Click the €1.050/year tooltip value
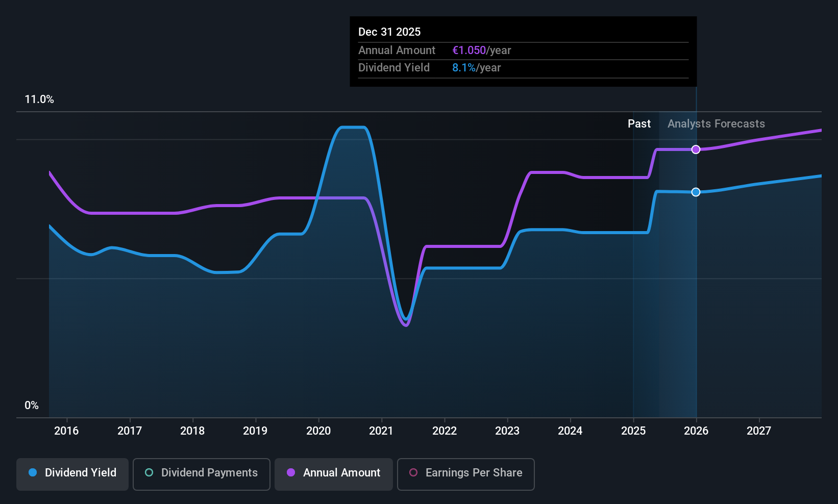 [x=481, y=50]
